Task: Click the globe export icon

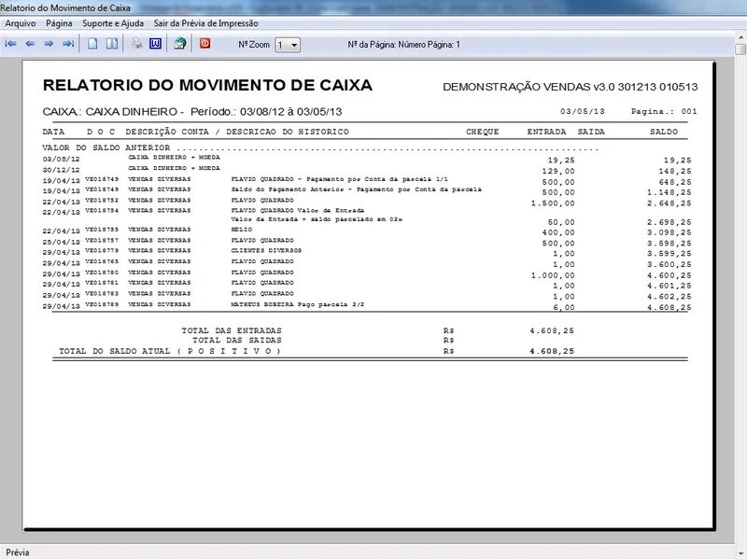Action: pos(180,44)
